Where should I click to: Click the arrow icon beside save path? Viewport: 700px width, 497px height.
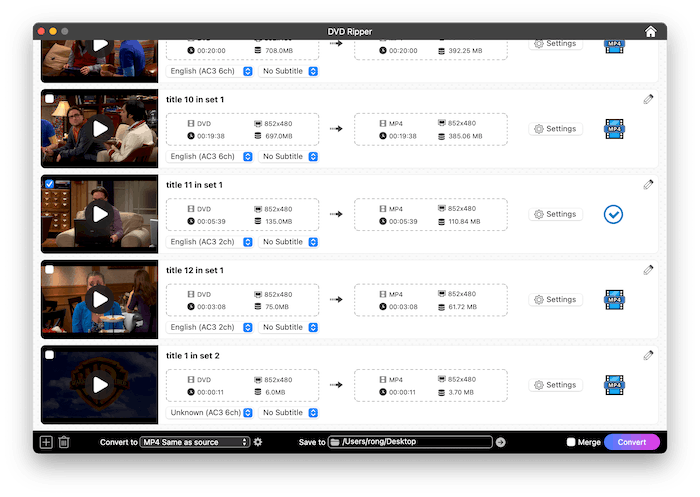click(501, 442)
